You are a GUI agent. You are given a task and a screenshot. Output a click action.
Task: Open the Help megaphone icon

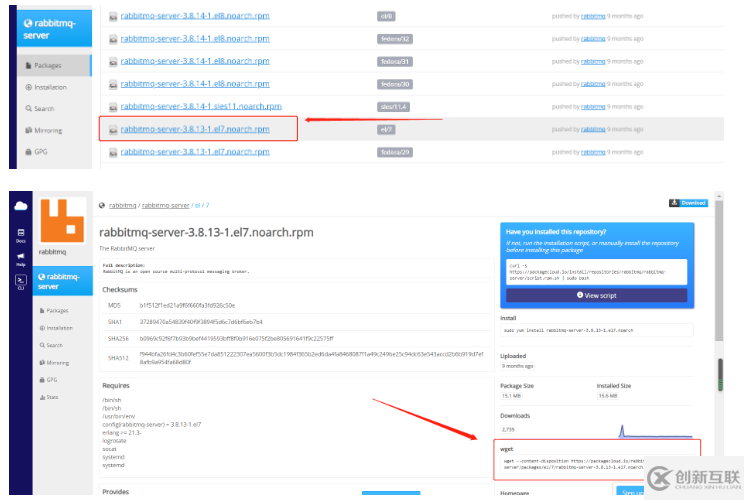coord(21,259)
